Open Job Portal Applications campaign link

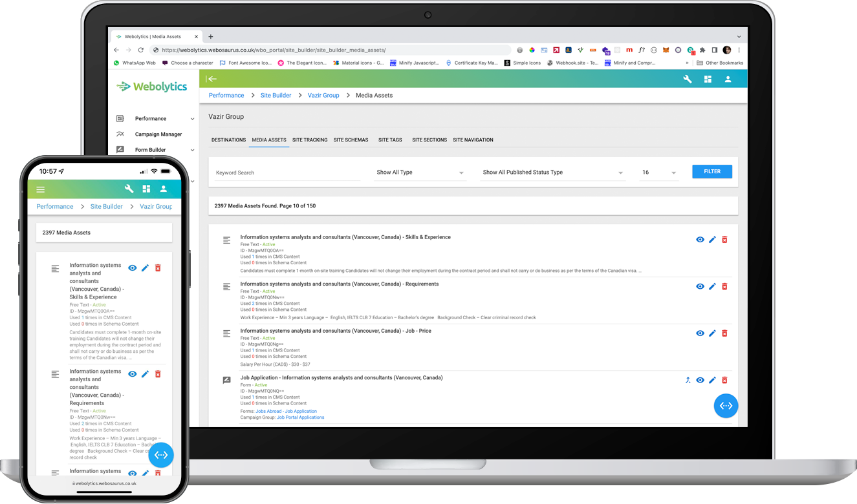pyautogui.click(x=300, y=417)
